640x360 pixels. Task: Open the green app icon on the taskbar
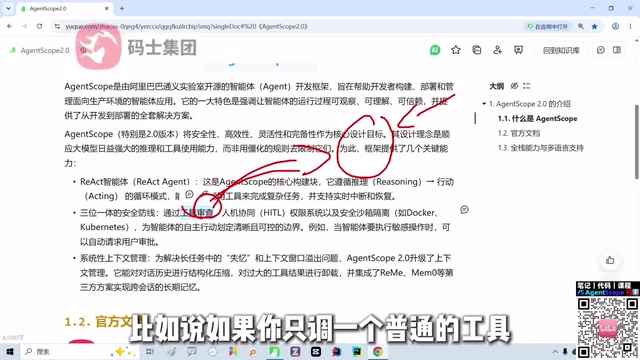click(x=274, y=351)
